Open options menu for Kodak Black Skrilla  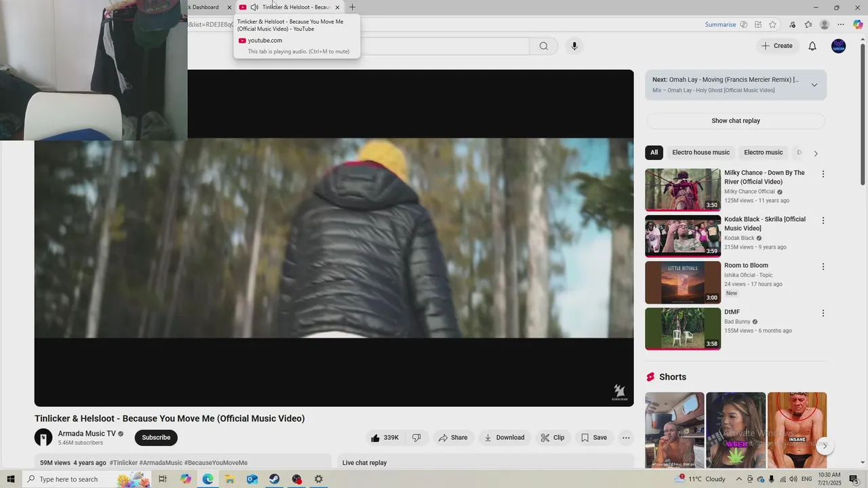[x=823, y=220]
